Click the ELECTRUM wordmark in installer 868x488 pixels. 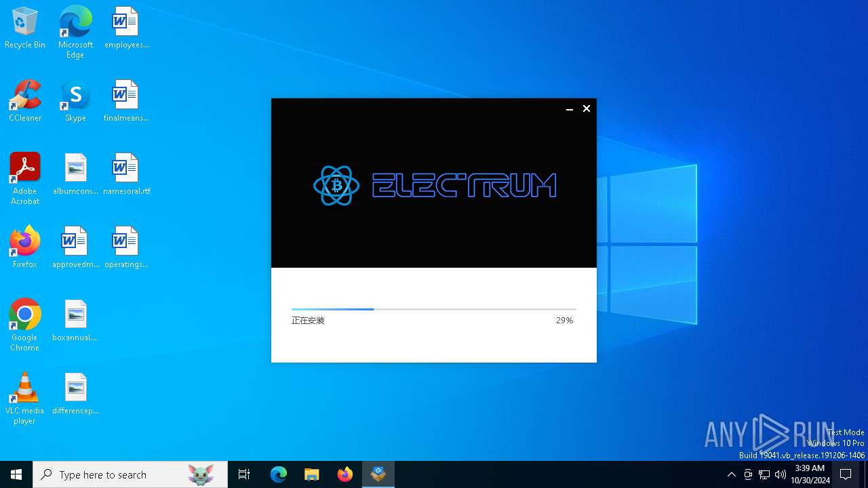click(465, 185)
